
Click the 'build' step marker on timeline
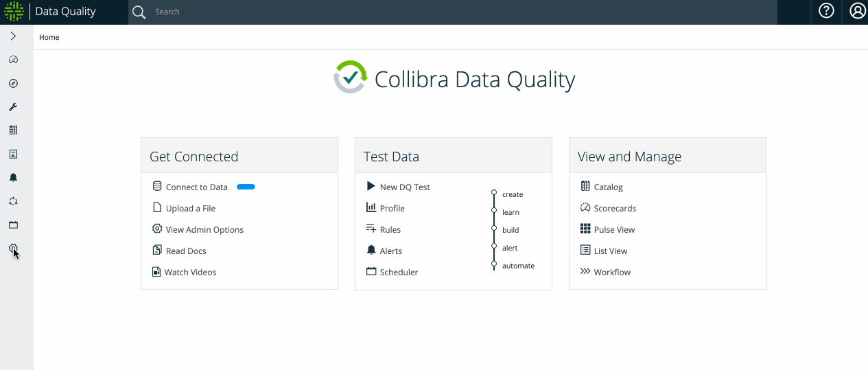tap(494, 229)
